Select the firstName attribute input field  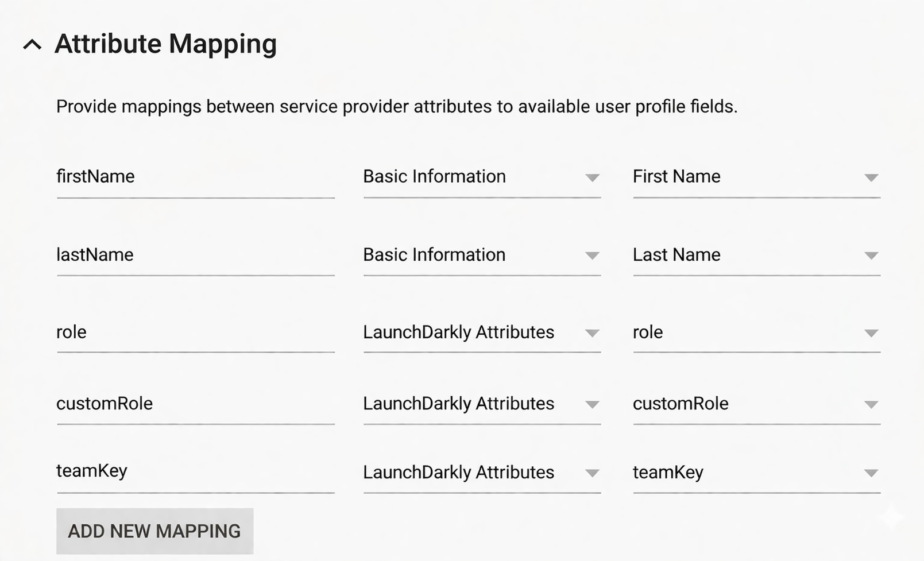point(195,177)
